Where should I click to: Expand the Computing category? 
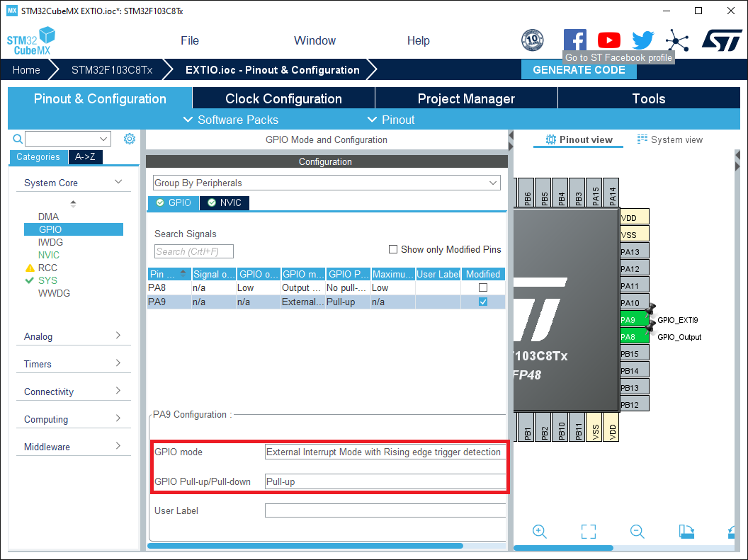[118, 419]
